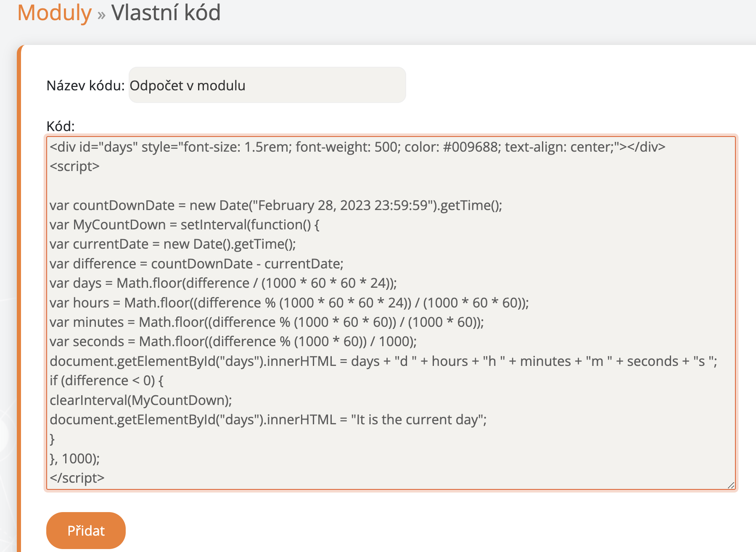Viewport: 756px width, 552px height.
Task: Place cursor on the var minutes line
Action: (267, 322)
